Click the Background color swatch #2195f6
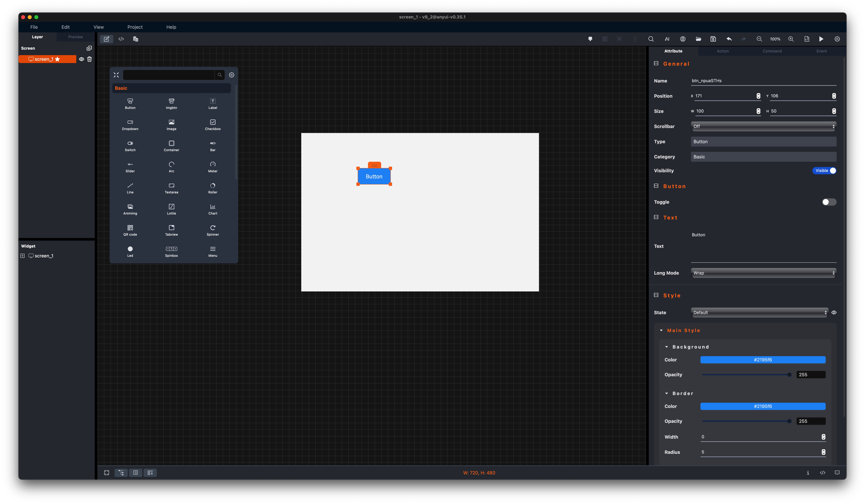This screenshot has width=865, height=504. coord(762,360)
